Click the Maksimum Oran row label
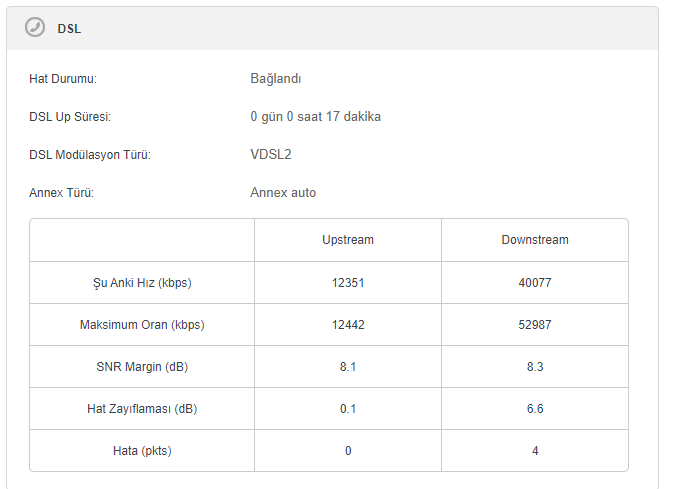The height and width of the screenshot is (489, 680). [x=141, y=325]
